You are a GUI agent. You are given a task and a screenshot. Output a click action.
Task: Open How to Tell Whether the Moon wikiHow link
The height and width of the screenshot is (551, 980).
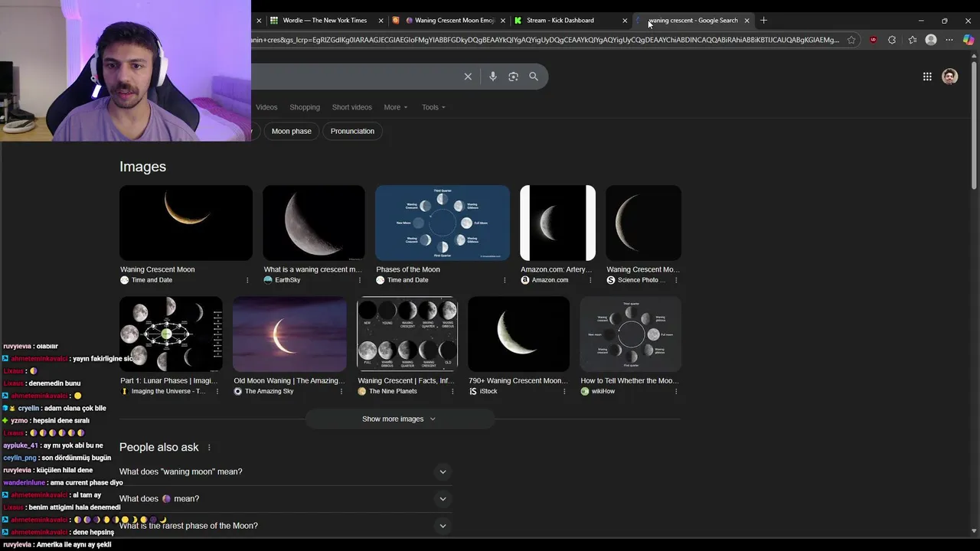click(629, 380)
